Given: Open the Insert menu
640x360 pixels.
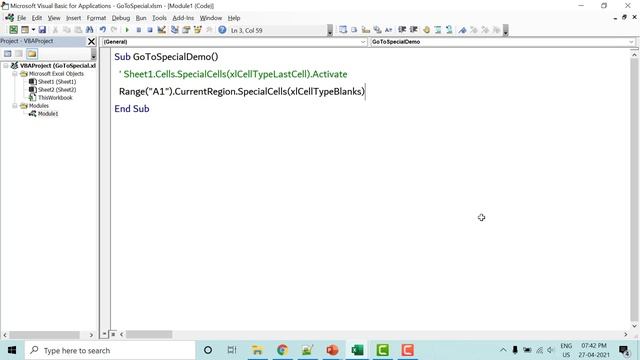Looking at the screenshot, I should [x=73, y=18].
